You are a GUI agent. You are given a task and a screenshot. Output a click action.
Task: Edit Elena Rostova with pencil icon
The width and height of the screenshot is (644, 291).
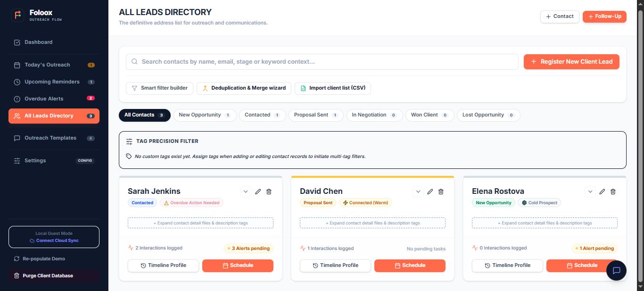[x=602, y=191]
